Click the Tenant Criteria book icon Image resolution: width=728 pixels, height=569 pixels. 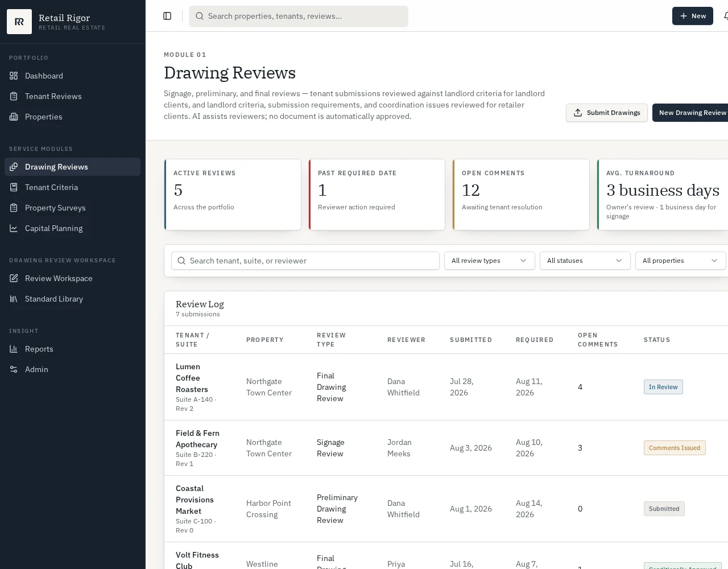point(14,187)
